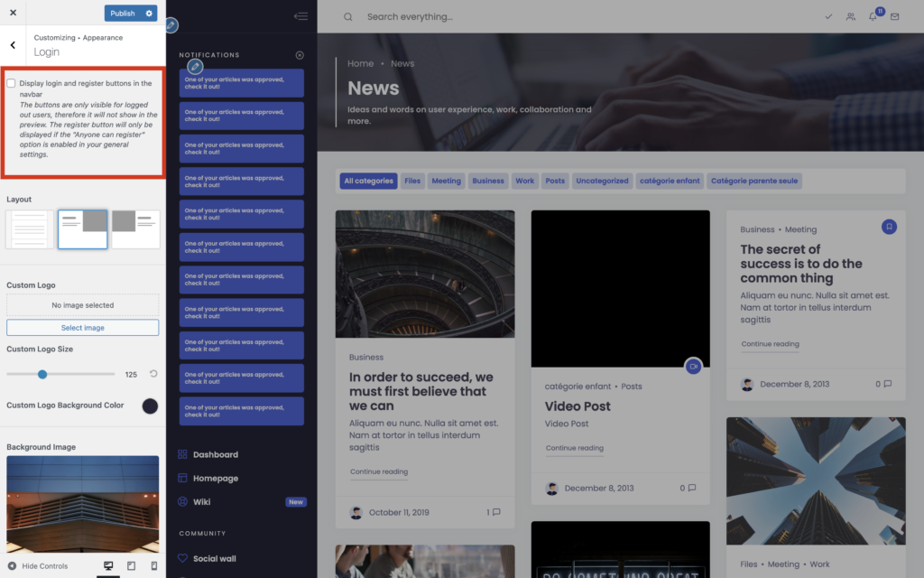Click the video icon on Video Post card
924x578 pixels.
(x=694, y=367)
